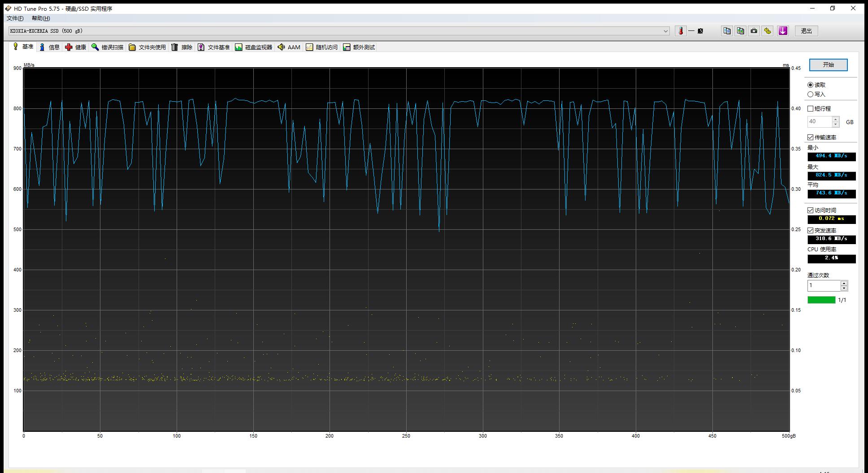The width and height of the screenshot is (868, 473).
Task: Copy results text to clipboard icon
Action: pyautogui.click(x=727, y=31)
